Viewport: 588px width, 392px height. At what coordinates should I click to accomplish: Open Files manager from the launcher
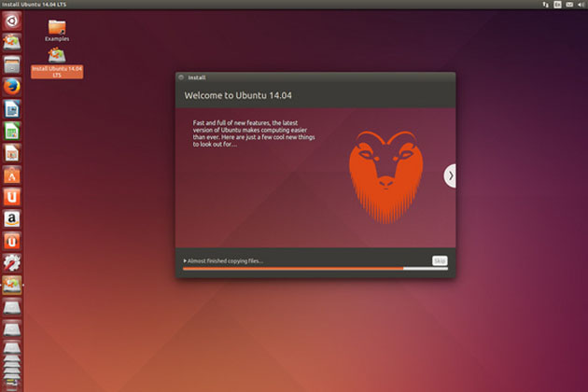click(x=11, y=65)
